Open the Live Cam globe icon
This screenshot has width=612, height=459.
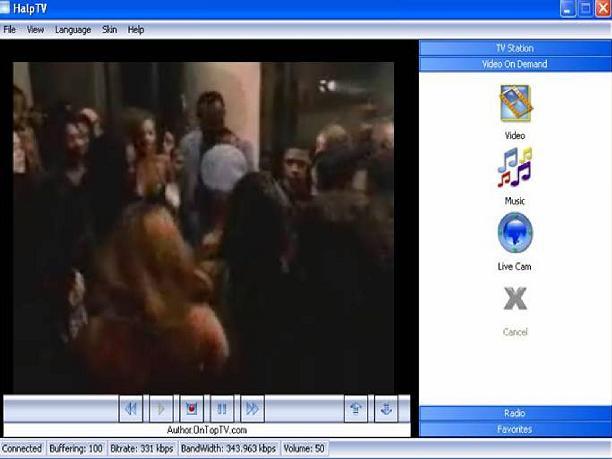(515, 233)
